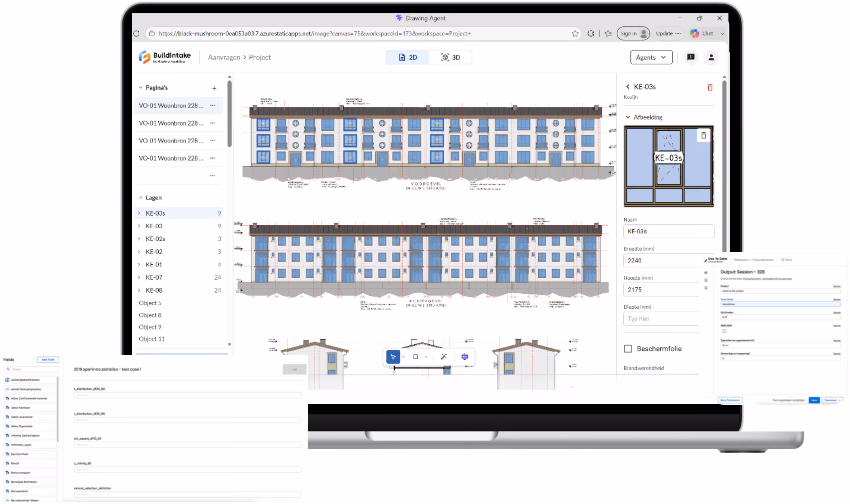Click the KE-03s window image thumbnail

(x=669, y=166)
